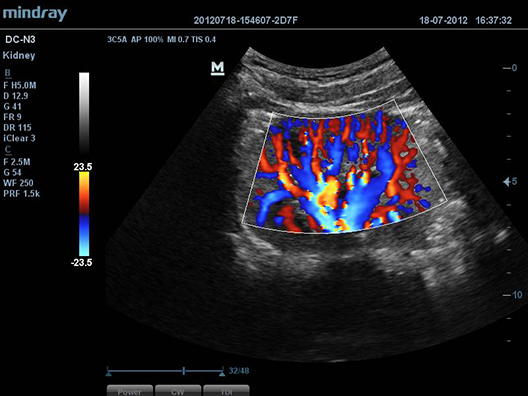This screenshot has width=528, height=396.
Task: Click the C mode parameters heading
Action: pyautogui.click(x=8, y=150)
